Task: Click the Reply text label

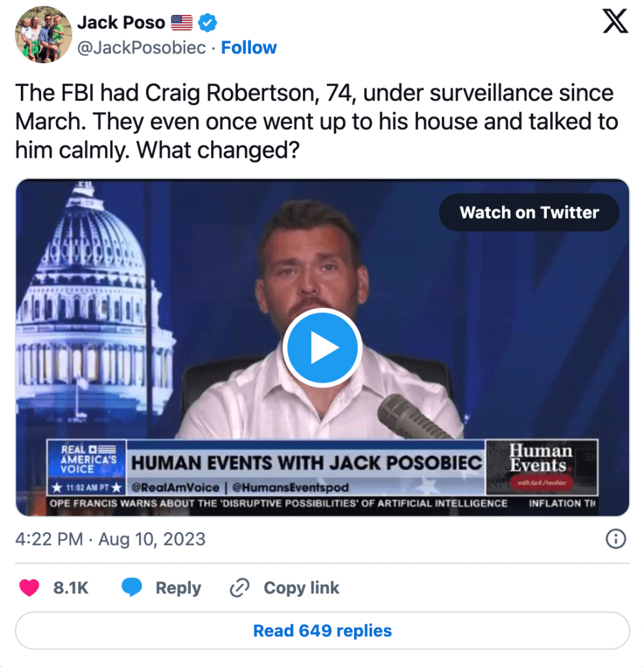Action: tap(178, 588)
